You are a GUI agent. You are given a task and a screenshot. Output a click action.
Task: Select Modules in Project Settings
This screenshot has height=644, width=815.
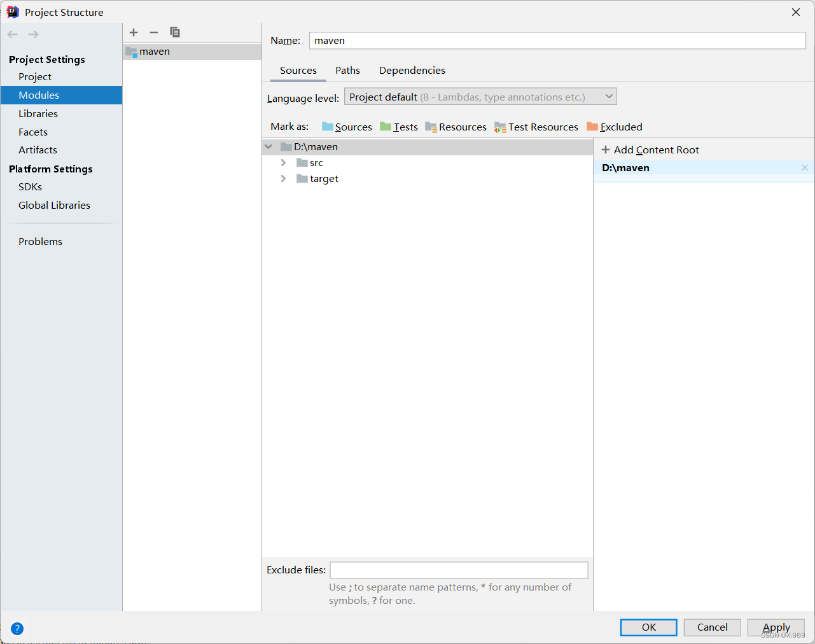click(x=61, y=95)
